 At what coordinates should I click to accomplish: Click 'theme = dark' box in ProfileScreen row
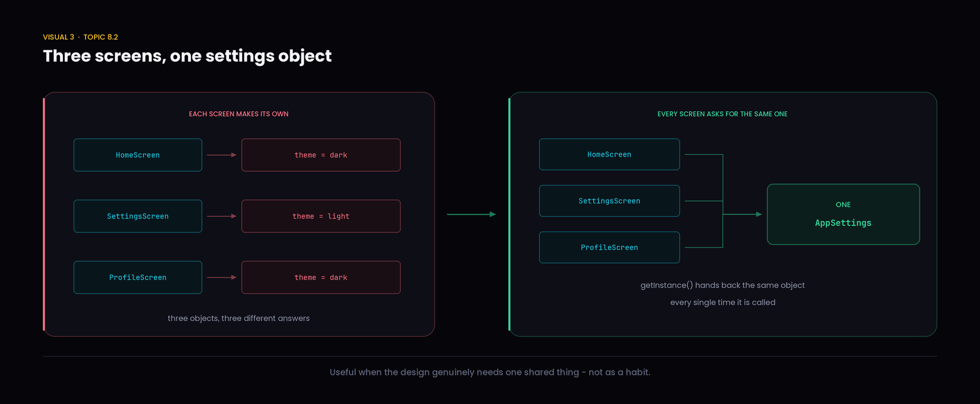pyautogui.click(x=321, y=277)
